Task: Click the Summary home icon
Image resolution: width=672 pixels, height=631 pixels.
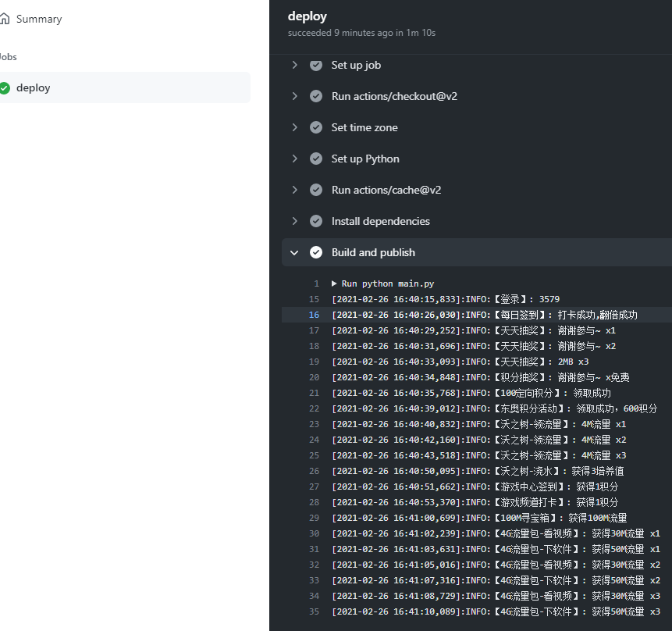Action: 5,19
